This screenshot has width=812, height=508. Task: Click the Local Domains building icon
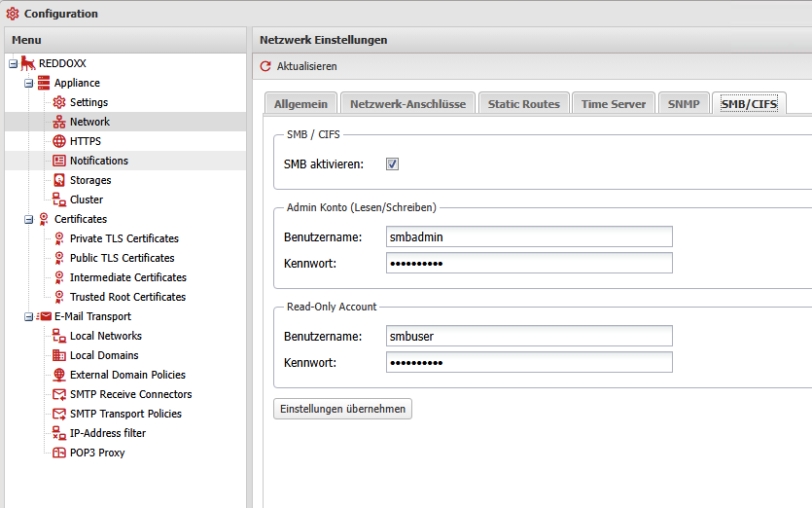(x=59, y=355)
